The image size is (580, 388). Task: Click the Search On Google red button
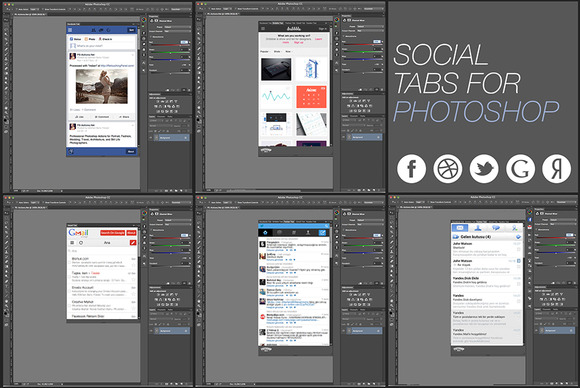[112, 233]
